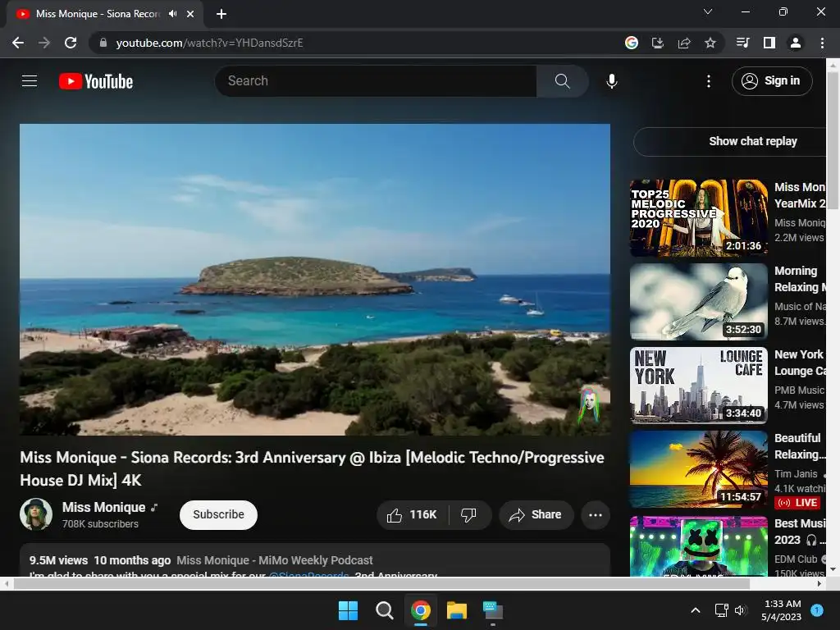Viewport: 840px width, 630px height.
Task: Share the Miss Monique video
Action: [535, 515]
